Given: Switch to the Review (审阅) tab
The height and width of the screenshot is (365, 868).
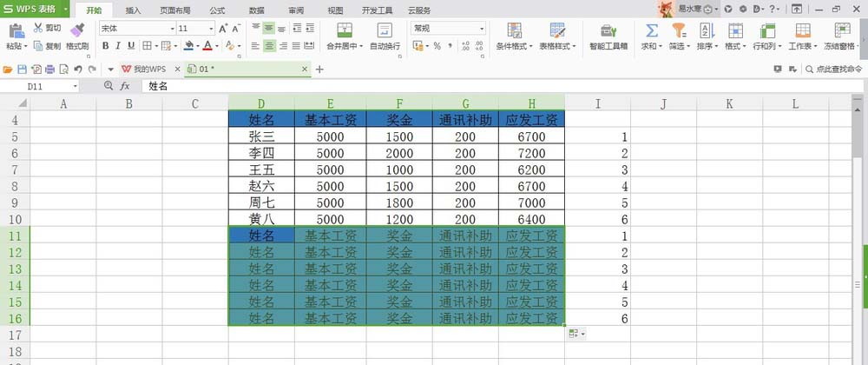Looking at the screenshot, I should click(296, 10).
